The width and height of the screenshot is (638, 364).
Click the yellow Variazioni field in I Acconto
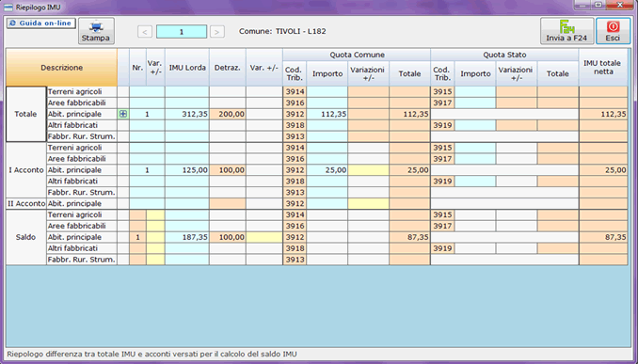[368, 170]
